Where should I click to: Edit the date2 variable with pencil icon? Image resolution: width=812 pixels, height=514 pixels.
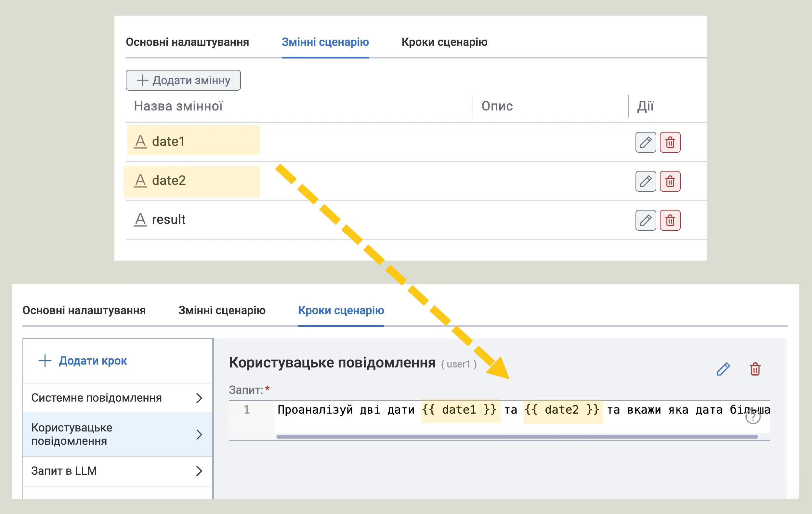(646, 181)
